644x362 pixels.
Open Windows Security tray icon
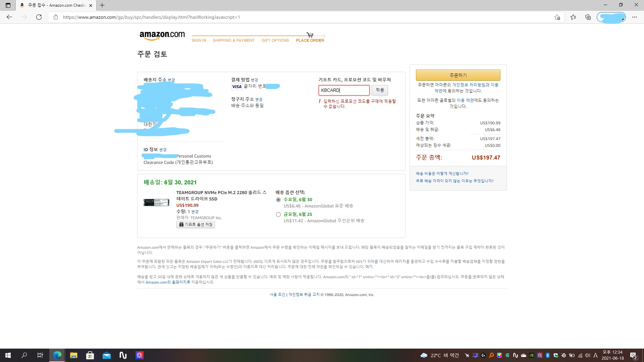point(556,355)
